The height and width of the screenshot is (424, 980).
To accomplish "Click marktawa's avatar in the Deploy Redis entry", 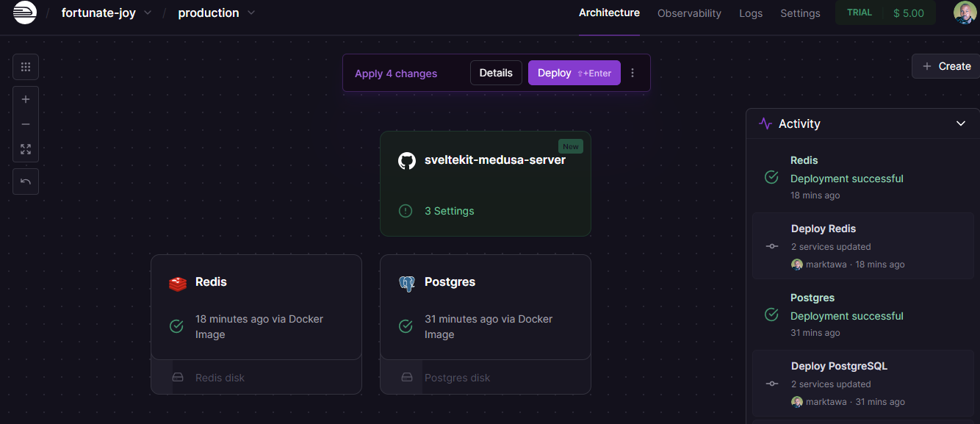I will click(797, 264).
